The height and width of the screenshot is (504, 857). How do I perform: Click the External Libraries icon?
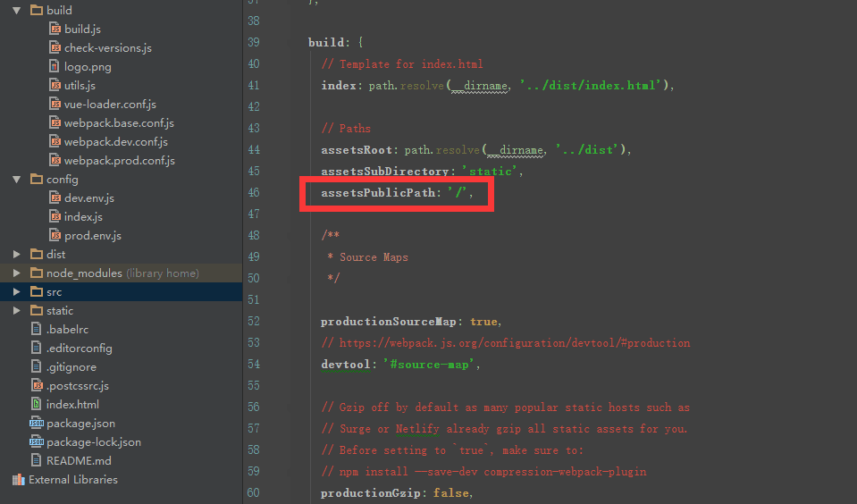pos(19,479)
